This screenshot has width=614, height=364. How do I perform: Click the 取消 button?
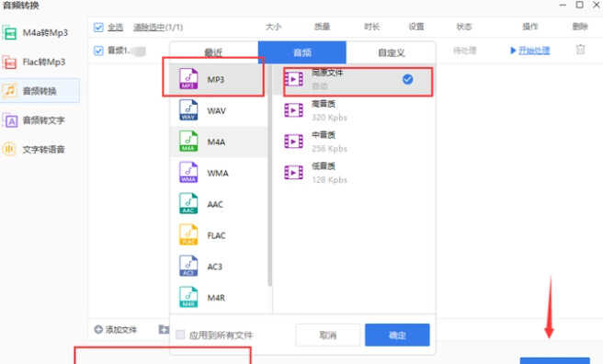tap(328, 335)
